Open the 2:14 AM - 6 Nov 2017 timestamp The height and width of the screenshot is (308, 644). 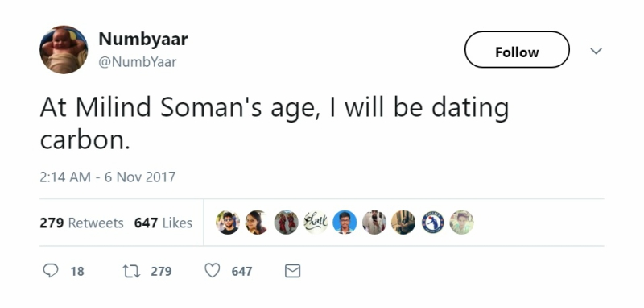point(108,177)
